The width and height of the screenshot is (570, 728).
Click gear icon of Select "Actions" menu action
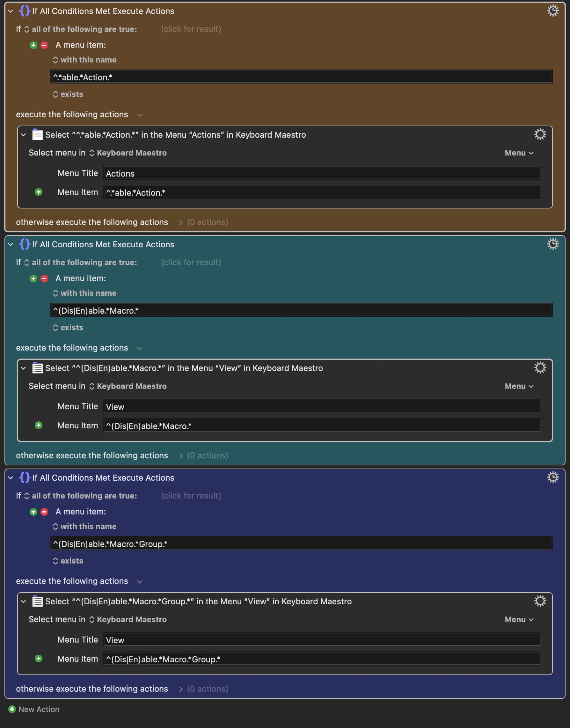(540, 135)
